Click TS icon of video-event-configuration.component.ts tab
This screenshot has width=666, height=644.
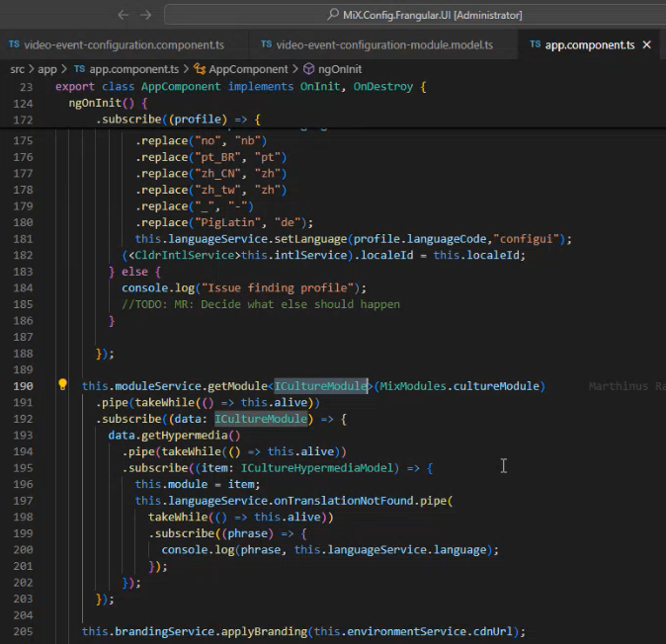click(x=14, y=45)
